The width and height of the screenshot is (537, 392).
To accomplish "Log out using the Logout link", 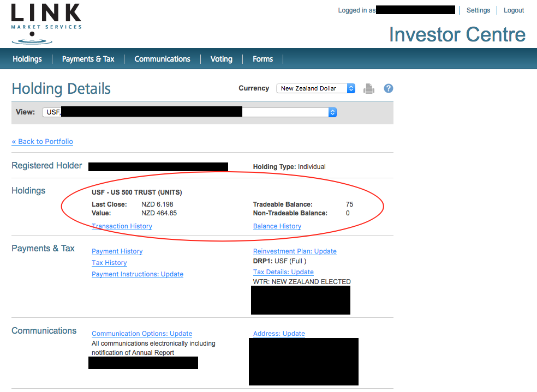I will click(514, 10).
